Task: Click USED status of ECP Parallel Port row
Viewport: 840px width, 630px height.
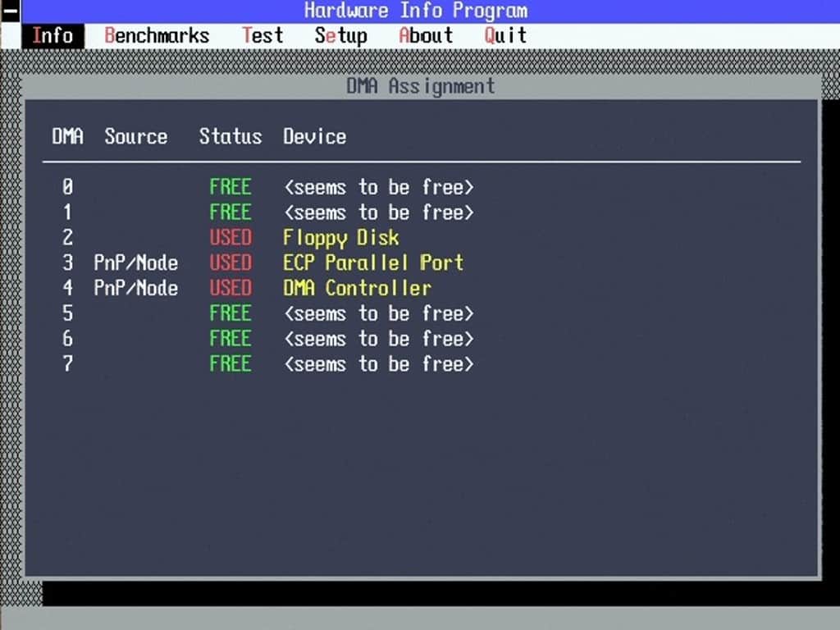Action: [x=231, y=262]
